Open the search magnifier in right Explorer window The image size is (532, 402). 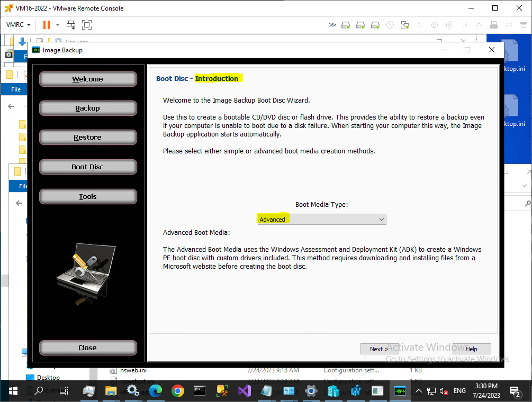point(528,203)
